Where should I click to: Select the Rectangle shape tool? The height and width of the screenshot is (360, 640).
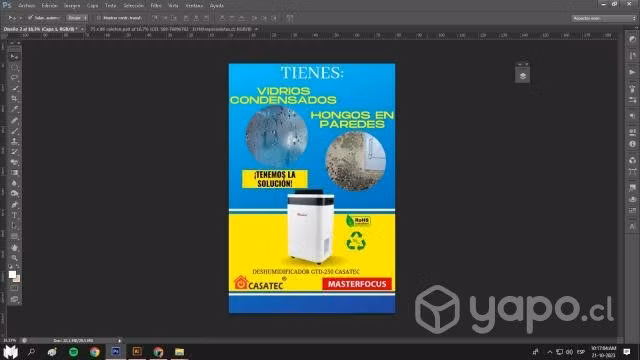coord(14,236)
